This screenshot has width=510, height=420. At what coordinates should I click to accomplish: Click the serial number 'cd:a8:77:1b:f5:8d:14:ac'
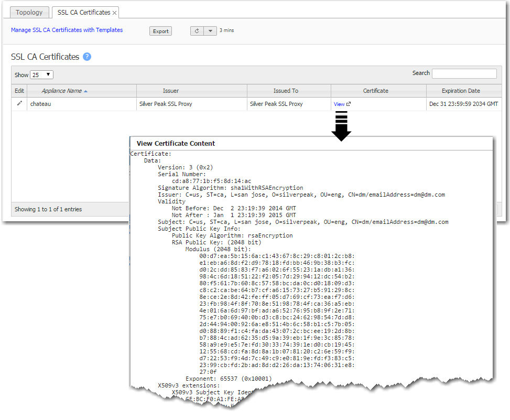click(x=211, y=181)
